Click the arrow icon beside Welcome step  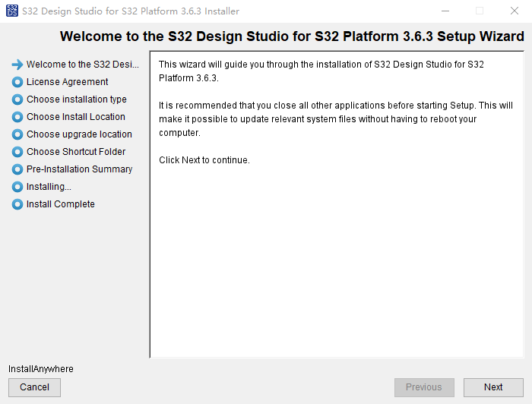pyautogui.click(x=17, y=65)
